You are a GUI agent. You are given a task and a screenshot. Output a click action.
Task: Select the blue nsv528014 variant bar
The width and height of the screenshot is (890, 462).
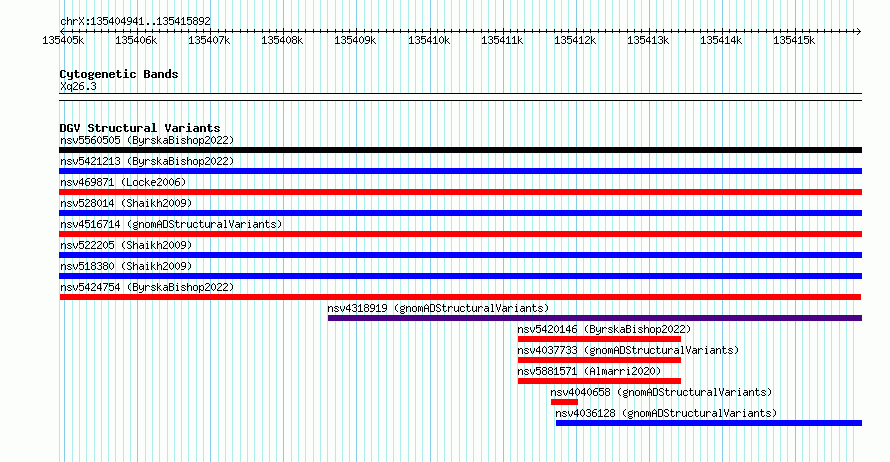pos(460,213)
